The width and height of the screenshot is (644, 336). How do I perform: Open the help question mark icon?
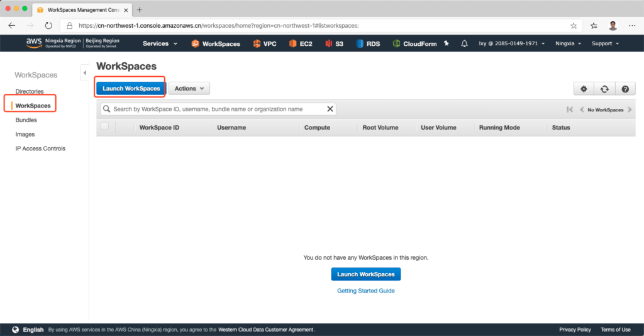click(x=625, y=89)
